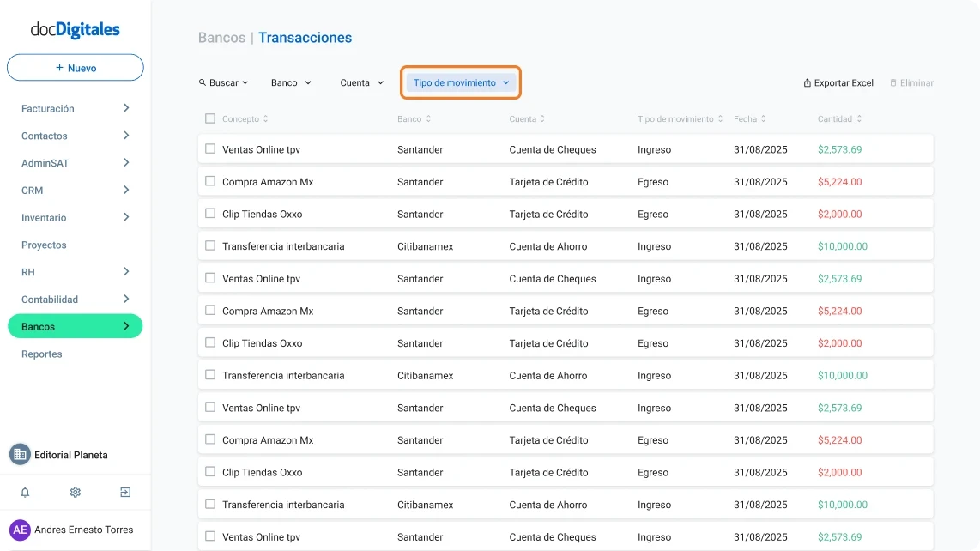Switch to the Bancos tab
The height and width of the screenshot is (551, 980).
75,326
